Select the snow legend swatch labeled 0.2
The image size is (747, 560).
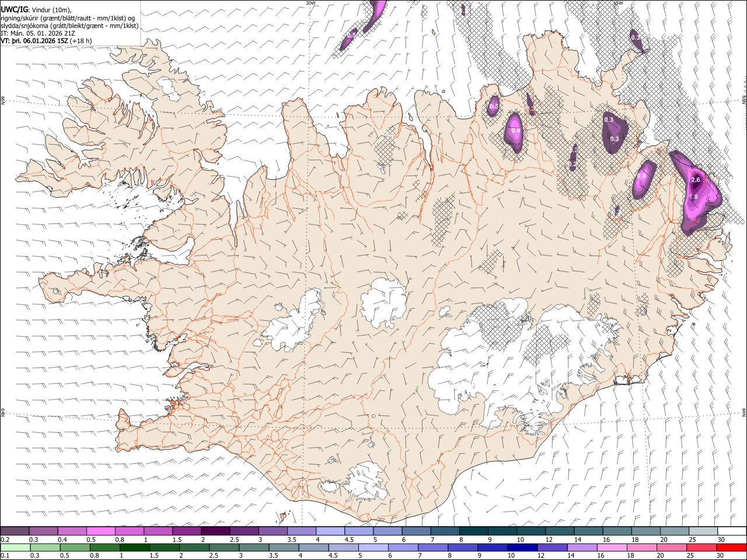coord(15,531)
